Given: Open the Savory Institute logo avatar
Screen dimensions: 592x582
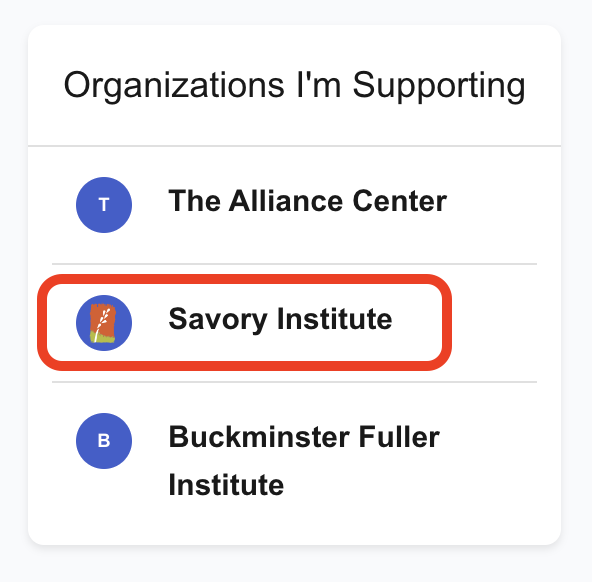Looking at the screenshot, I should click(104, 323).
